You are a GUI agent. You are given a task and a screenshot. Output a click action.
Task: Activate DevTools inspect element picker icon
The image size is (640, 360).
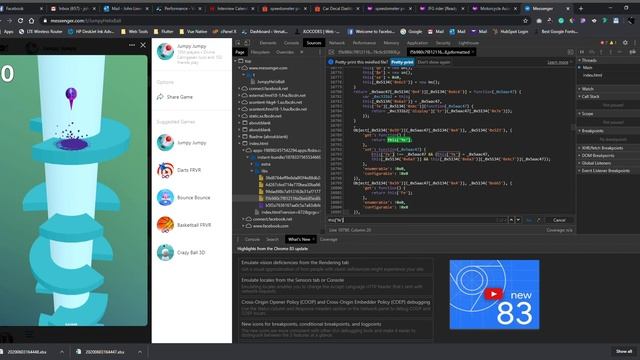[x=238, y=43]
